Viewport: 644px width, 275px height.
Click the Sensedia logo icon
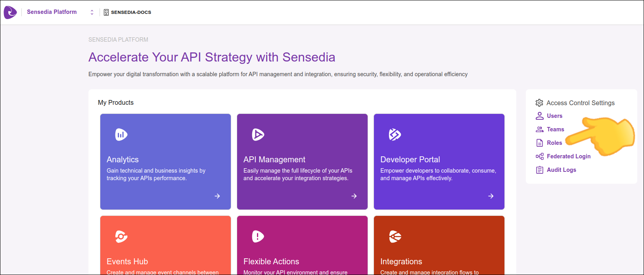point(10,12)
